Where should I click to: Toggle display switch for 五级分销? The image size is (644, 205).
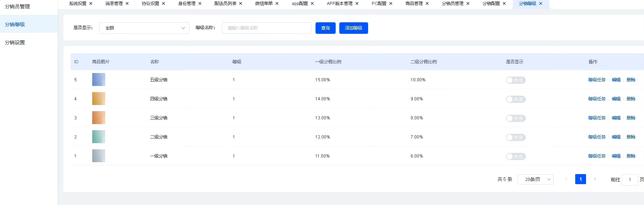click(x=515, y=80)
